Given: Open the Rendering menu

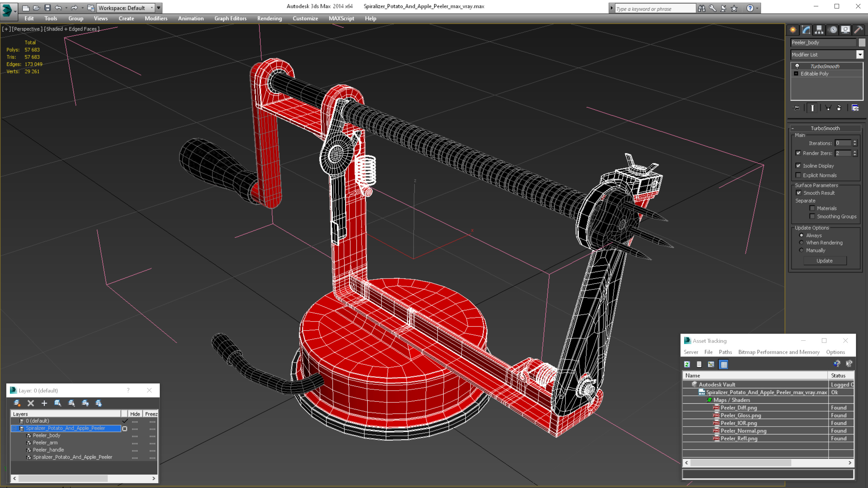Looking at the screenshot, I should [x=269, y=18].
